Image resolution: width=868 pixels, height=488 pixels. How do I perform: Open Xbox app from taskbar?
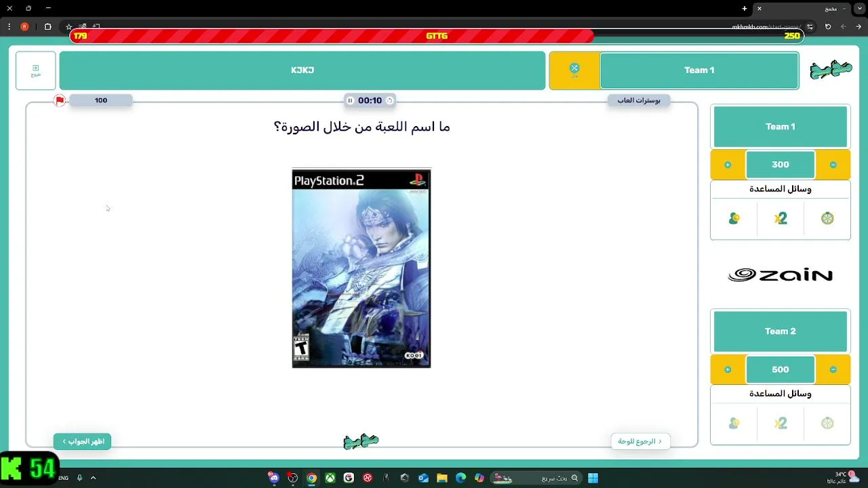[x=330, y=478]
